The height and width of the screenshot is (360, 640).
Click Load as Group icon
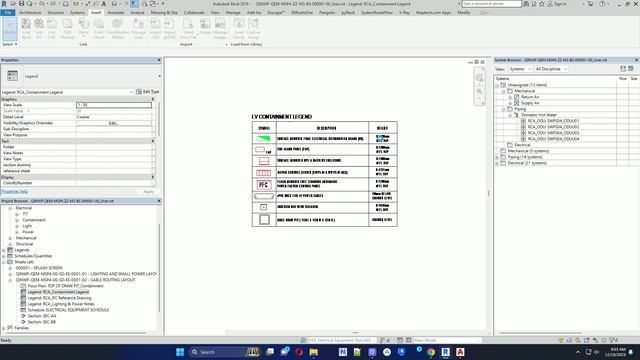click(253, 29)
